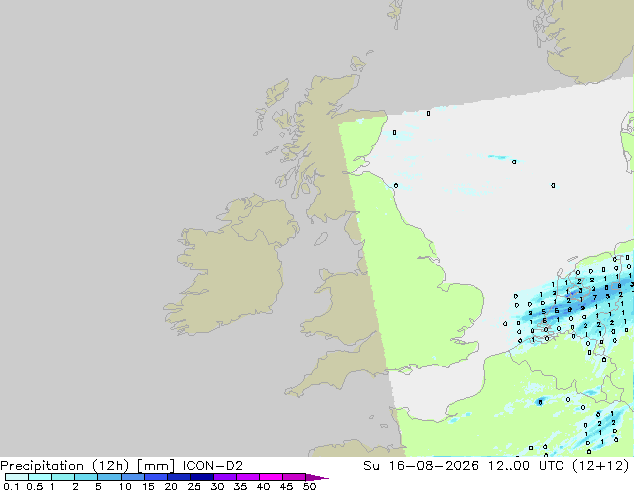Click the Precipitation (12h) title text
This screenshot has height=490, width=634.
pyautogui.click(x=65, y=466)
